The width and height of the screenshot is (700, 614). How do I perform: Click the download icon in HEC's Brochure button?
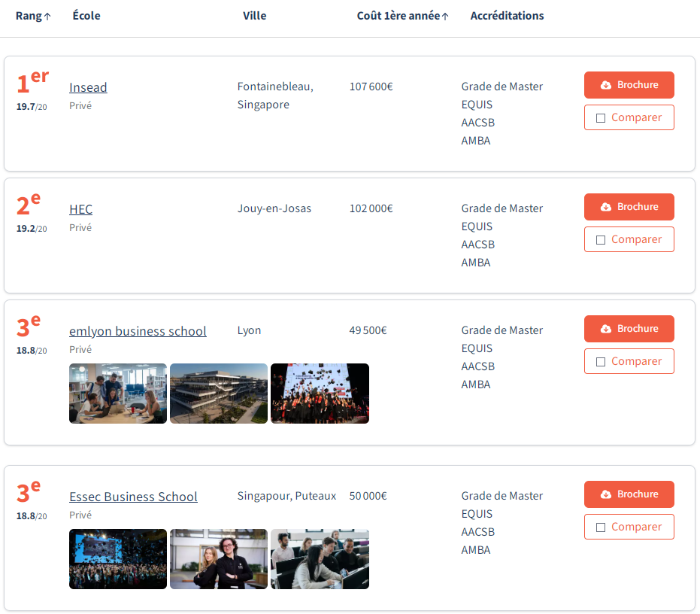606,207
